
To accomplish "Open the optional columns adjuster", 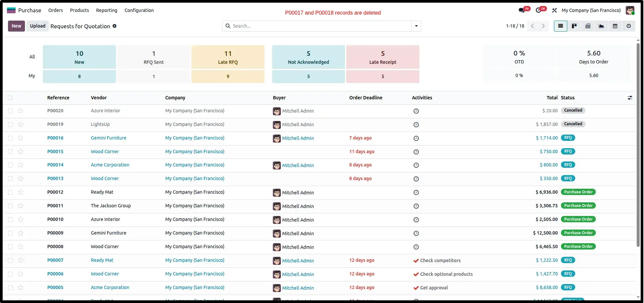I will (630, 98).
